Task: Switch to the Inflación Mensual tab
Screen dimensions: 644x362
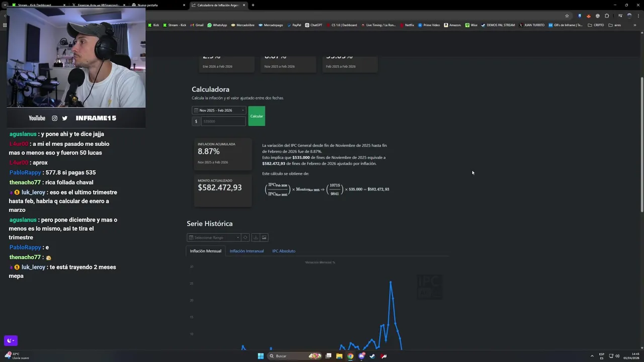Action: point(205,251)
